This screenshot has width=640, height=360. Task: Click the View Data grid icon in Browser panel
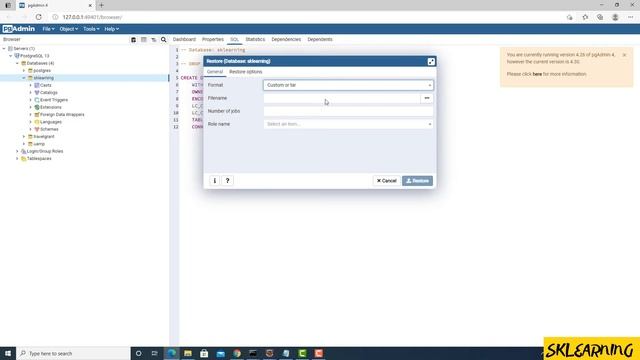pos(144,40)
